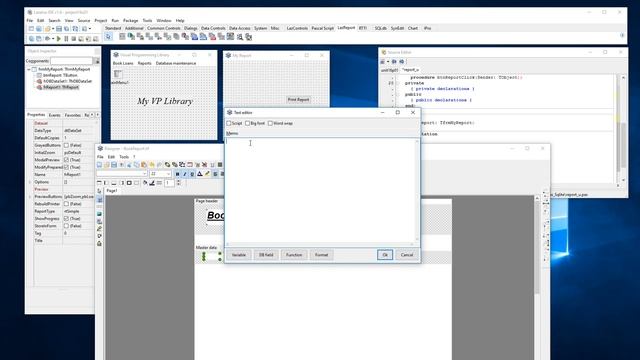Click the Cancel button in Text editor
This screenshot has width=640, height=360.
click(x=407, y=255)
